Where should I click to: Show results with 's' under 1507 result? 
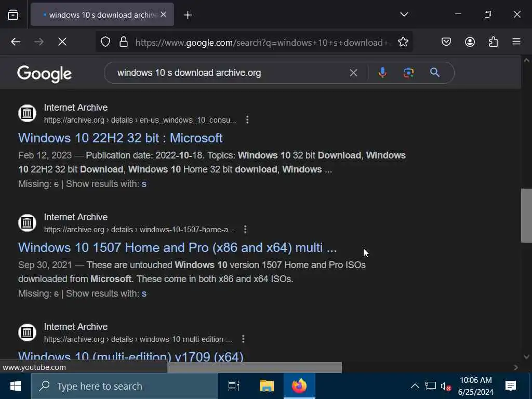point(144,294)
